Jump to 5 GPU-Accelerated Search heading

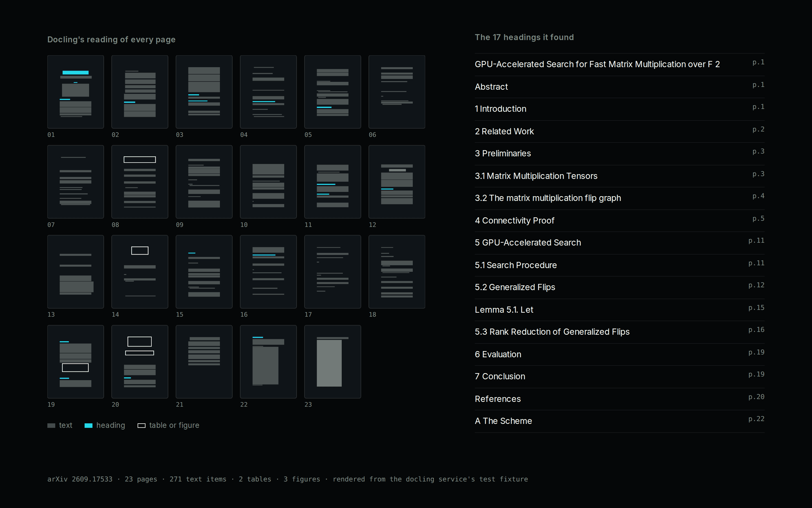619,243
